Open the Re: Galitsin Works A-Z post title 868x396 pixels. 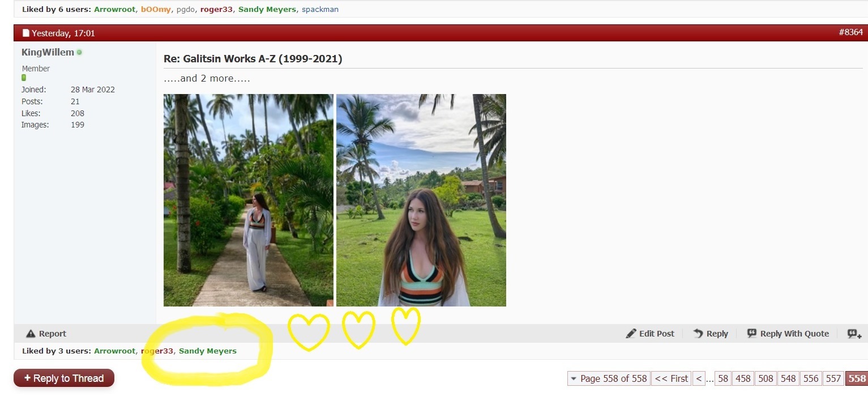(x=253, y=58)
